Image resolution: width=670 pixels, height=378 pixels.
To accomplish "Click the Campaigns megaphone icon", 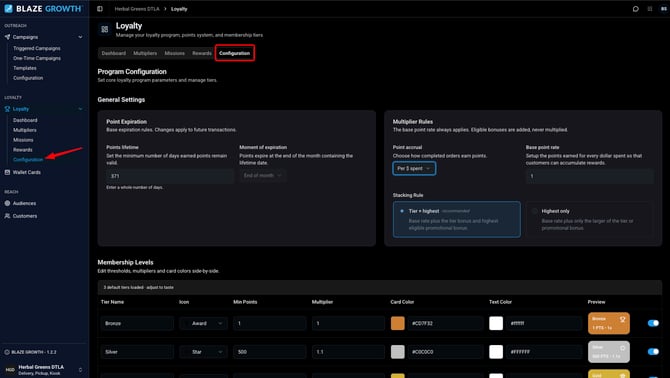I will click(7, 37).
